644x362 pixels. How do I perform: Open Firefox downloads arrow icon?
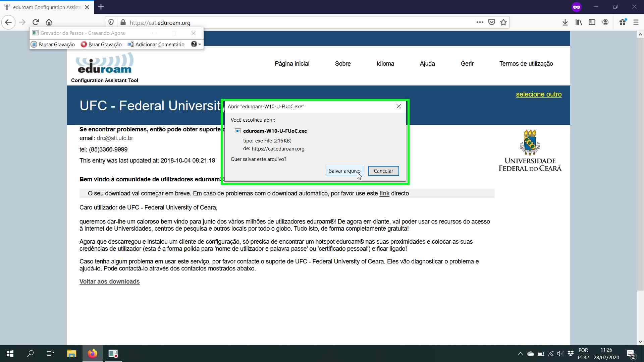pos(565,22)
